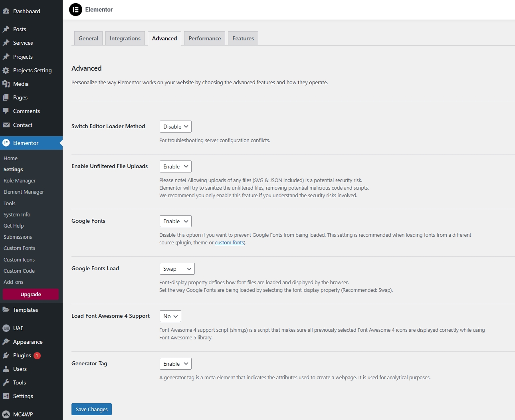Click the Comments bubble icon

click(6, 111)
